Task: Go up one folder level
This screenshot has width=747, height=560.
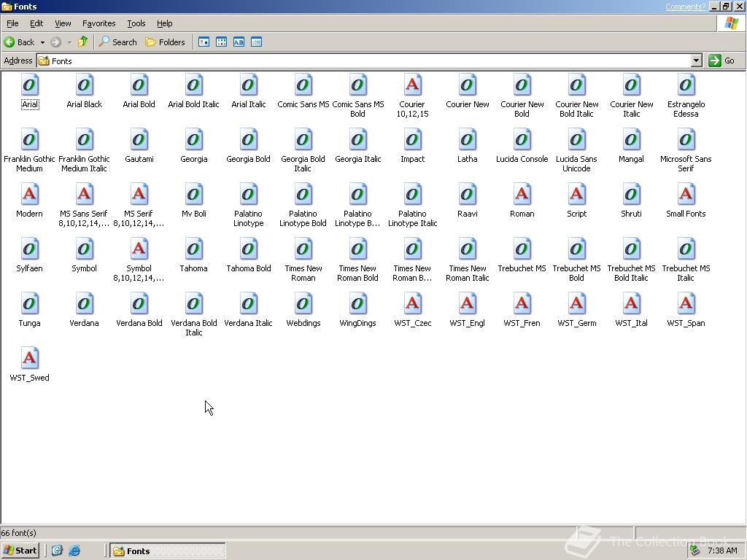Action: pyautogui.click(x=83, y=42)
